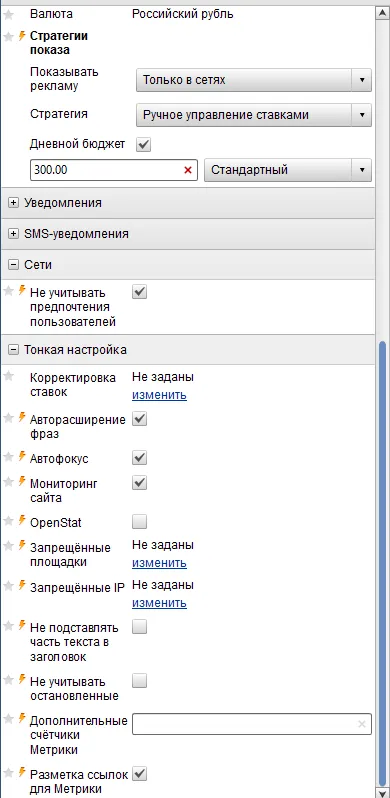This screenshot has width=390, height=798.
Task: Click lightning icon beside Не подставлять часть текста
Action: pyautogui.click(x=22, y=625)
